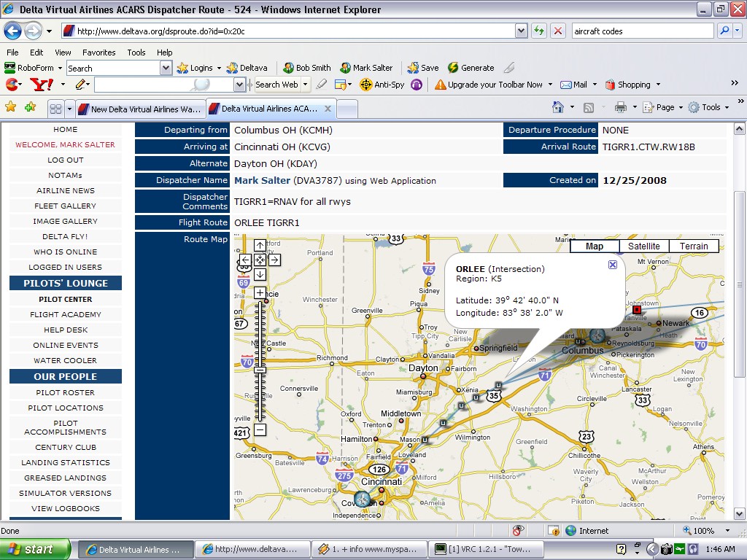This screenshot has width=747, height=560.
Task: Open the Mark Salter dispatcher link
Action: 262,181
